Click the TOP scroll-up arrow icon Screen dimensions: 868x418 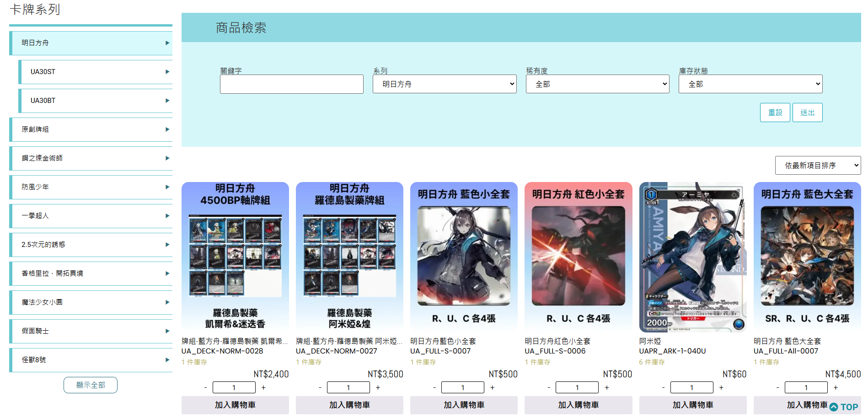(x=834, y=407)
